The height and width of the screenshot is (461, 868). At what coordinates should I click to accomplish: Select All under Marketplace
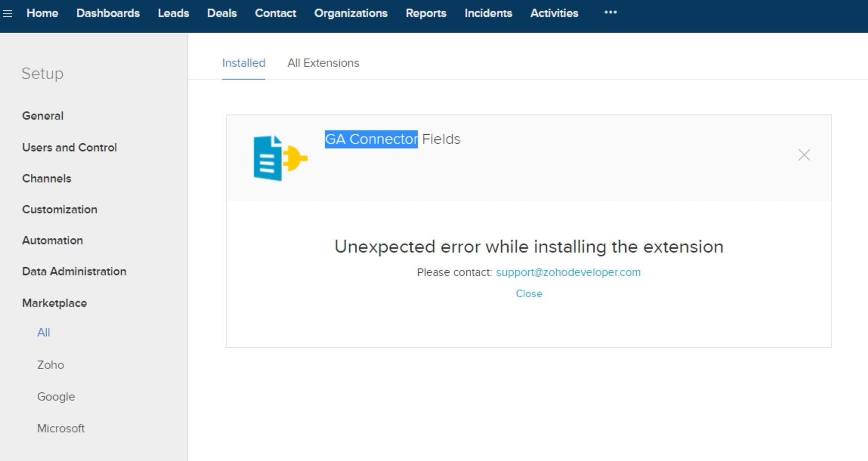tap(43, 332)
